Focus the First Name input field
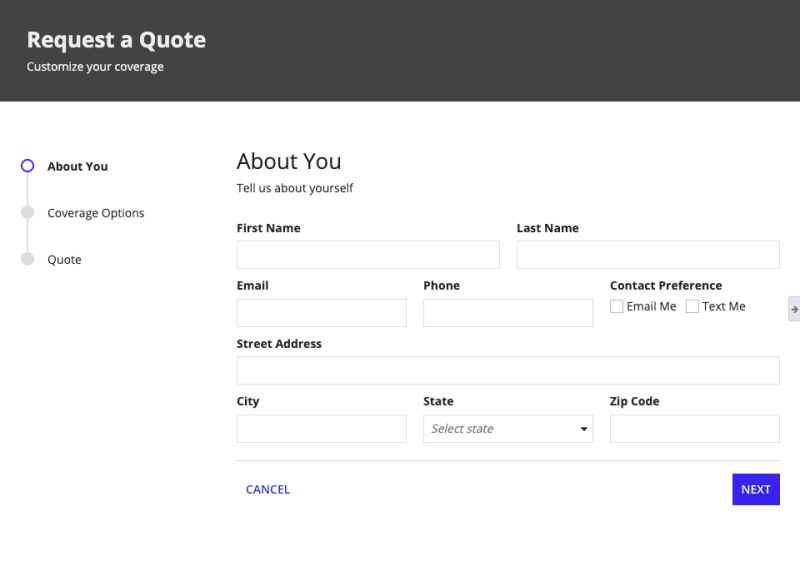Screen dimensions: 800x561 (x=368, y=254)
